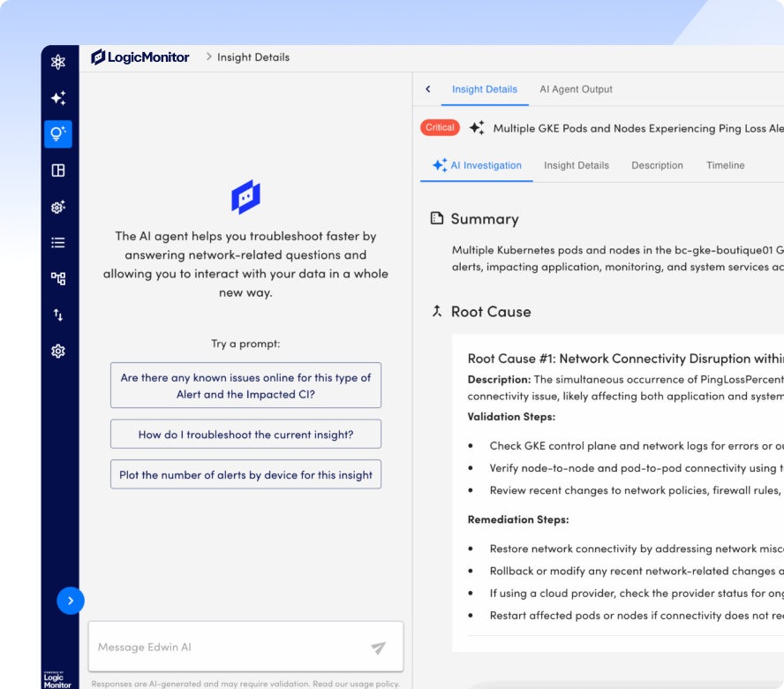Screen dimensions: 784x689
Task: Open the dashboard layout sidebar icon
Action: [x=58, y=170]
